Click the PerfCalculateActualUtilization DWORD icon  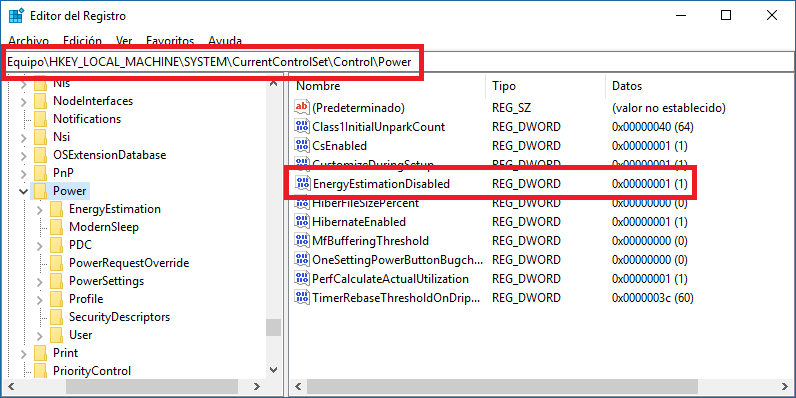(302, 279)
